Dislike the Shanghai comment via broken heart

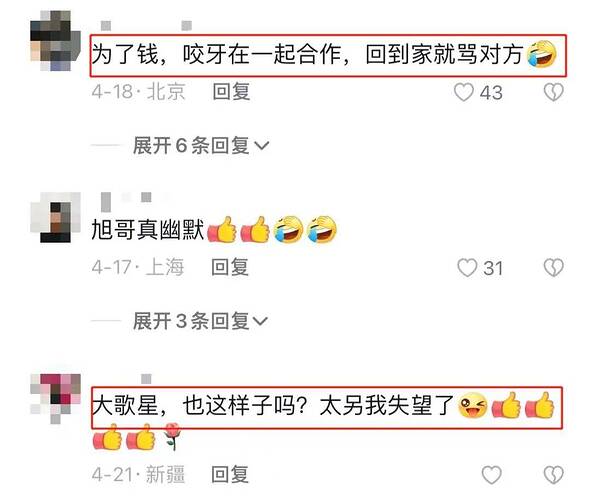pyautogui.click(x=554, y=268)
